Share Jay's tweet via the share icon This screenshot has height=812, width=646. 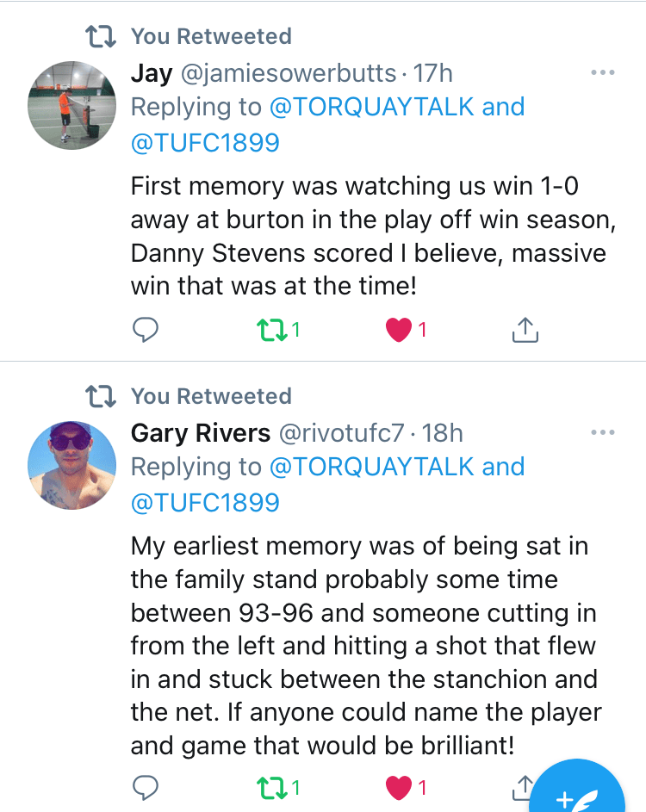(x=525, y=329)
